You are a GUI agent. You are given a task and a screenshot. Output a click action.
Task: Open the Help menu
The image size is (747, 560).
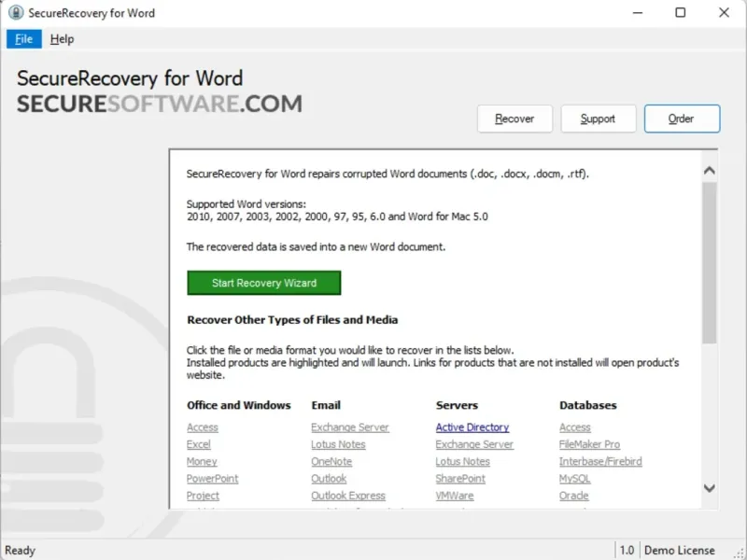click(62, 39)
